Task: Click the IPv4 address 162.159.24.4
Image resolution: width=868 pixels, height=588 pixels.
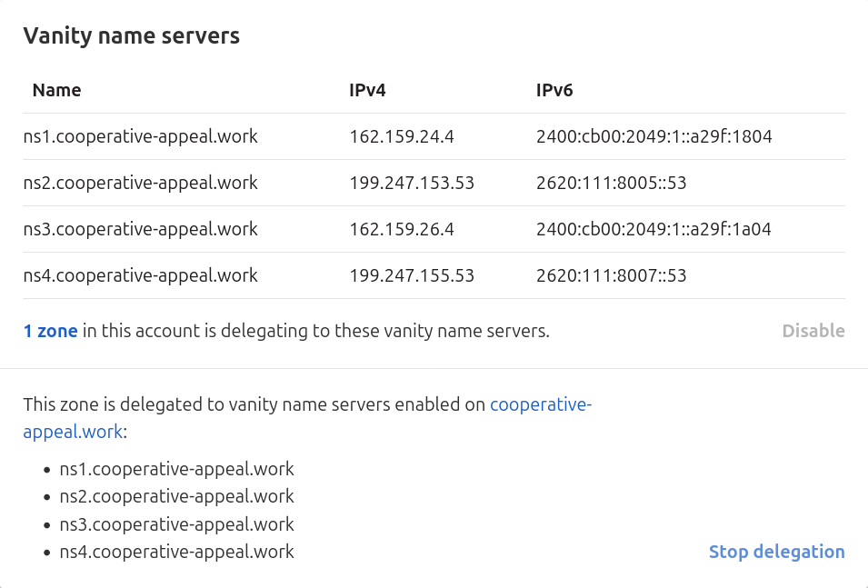Action: tap(401, 136)
